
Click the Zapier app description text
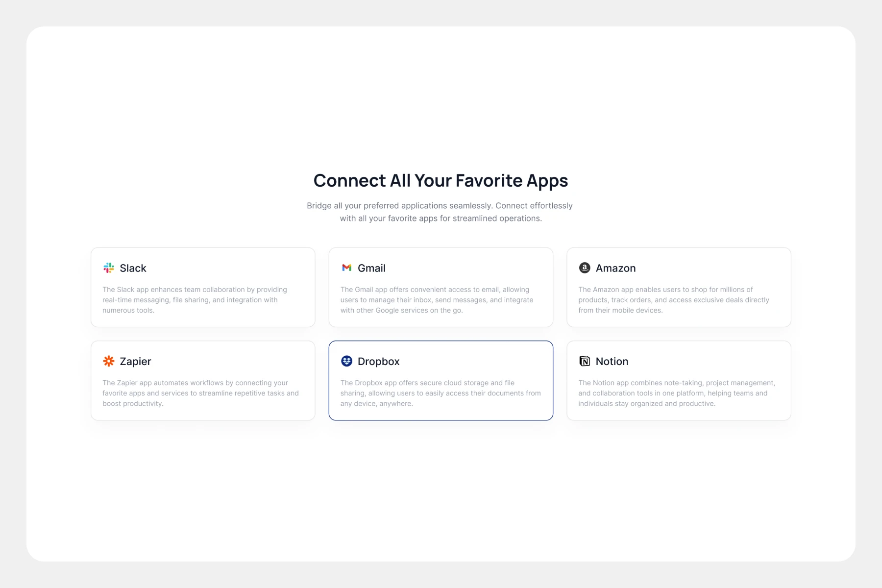(200, 393)
